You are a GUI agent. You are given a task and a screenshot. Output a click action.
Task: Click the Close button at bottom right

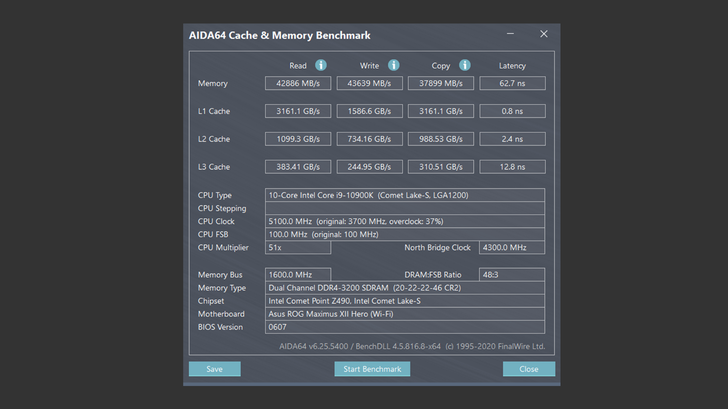point(528,369)
